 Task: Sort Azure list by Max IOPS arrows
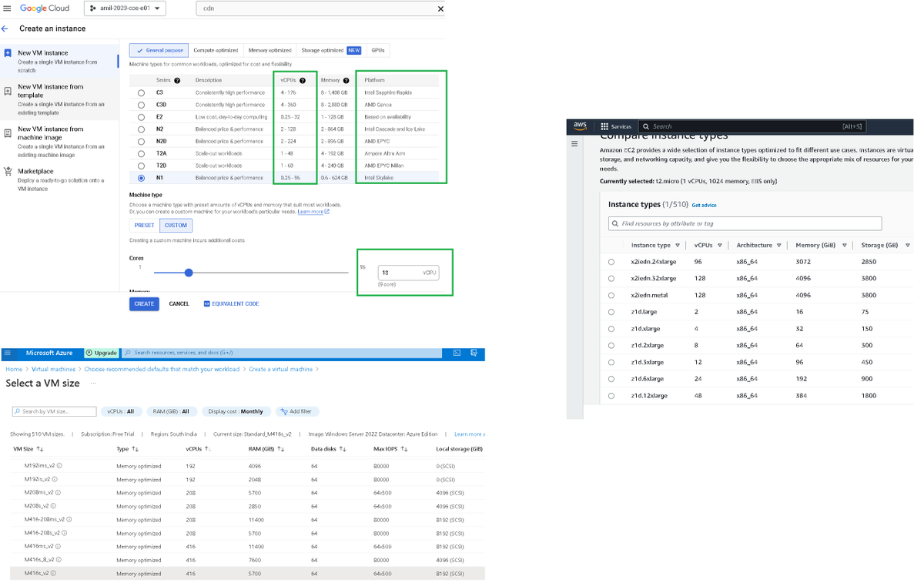404,448
